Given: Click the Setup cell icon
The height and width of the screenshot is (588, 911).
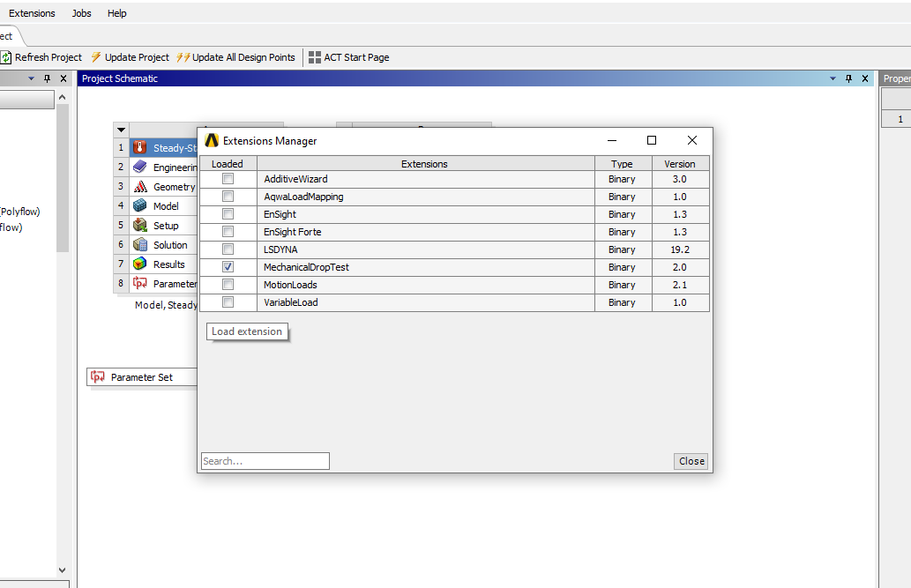Looking at the screenshot, I should pyautogui.click(x=140, y=225).
